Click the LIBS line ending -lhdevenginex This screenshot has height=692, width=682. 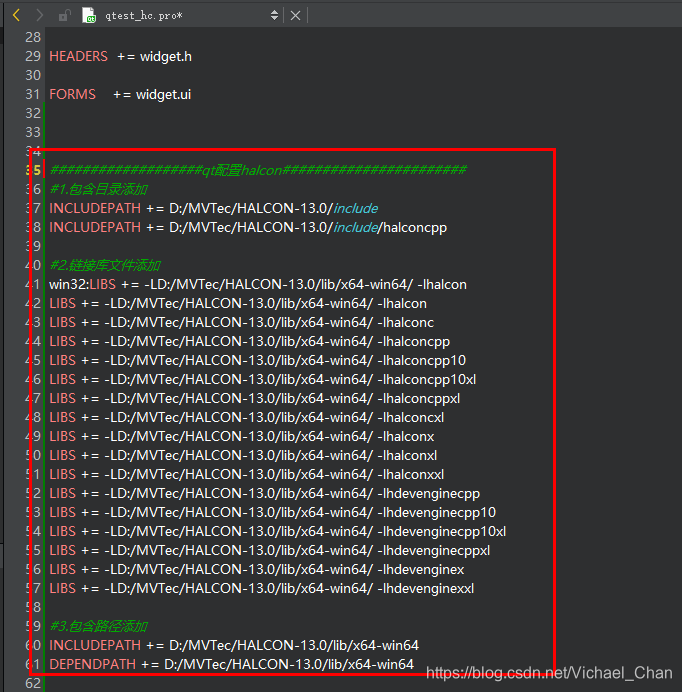(x=256, y=569)
